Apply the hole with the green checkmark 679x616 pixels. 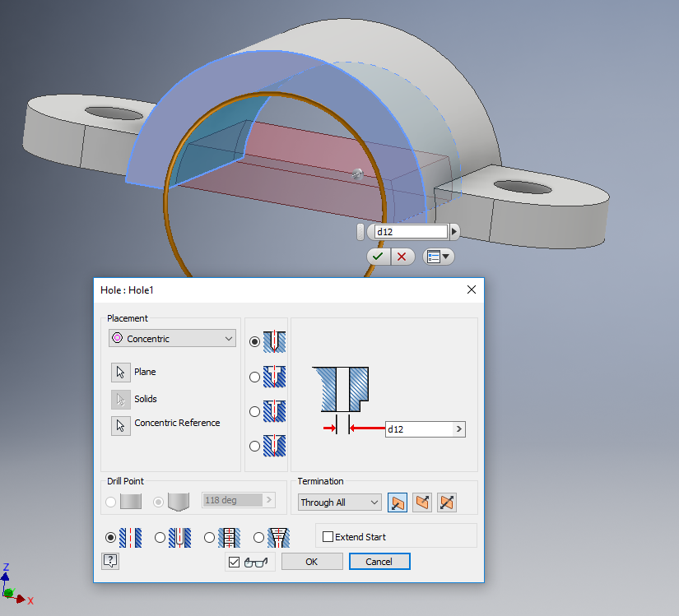click(x=378, y=256)
